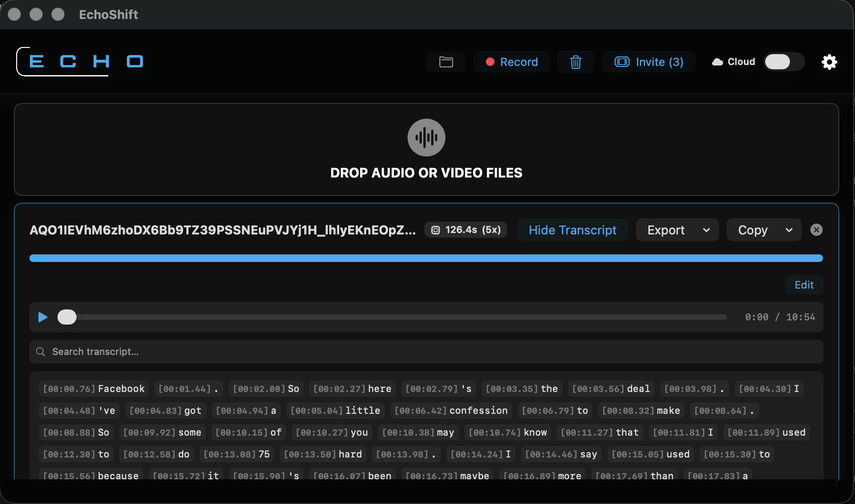The width and height of the screenshot is (855, 504).
Task: Click the blue transcription progress bar
Action: click(426, 258)
